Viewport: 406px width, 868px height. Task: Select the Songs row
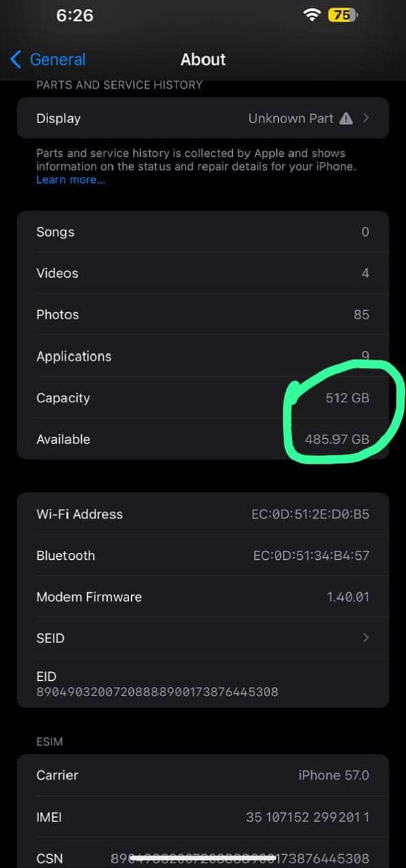(x=203, y=232)
